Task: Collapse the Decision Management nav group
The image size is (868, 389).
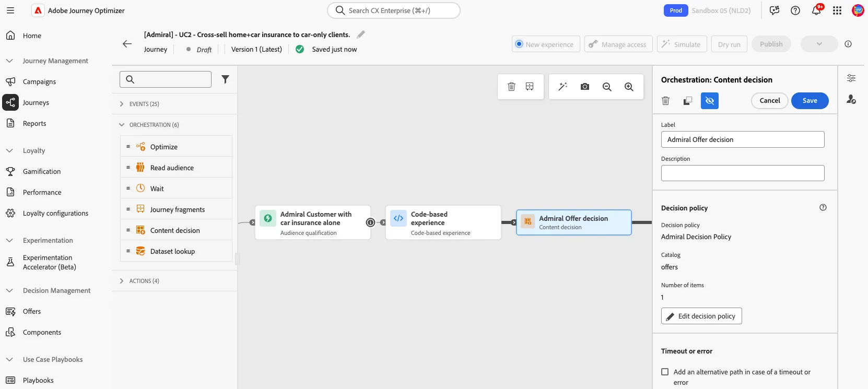Action: click(x=9, y=290)
